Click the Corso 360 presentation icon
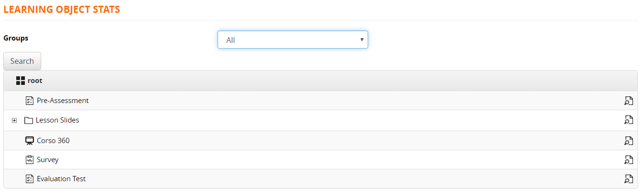Screen dimensions: 644x196 pyautogui.click(x=30, y=141)
